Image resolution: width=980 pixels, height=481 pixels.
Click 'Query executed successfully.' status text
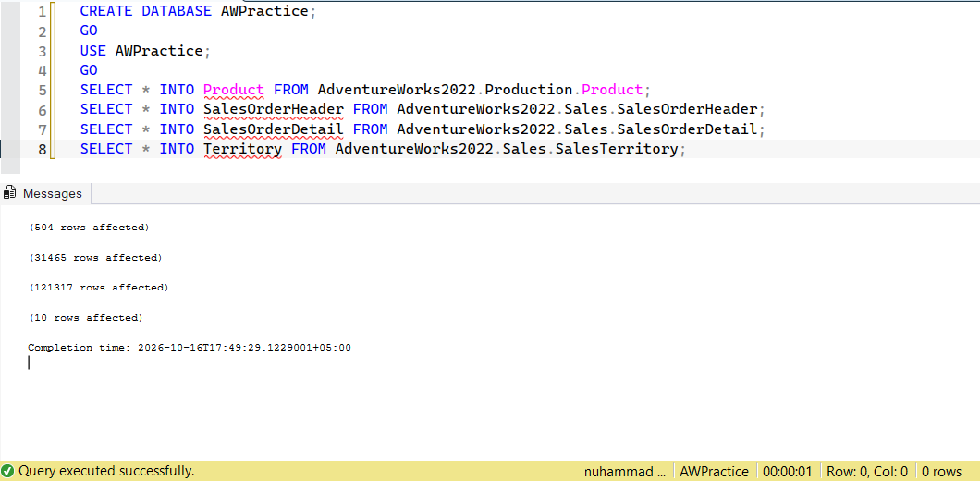tap(106, 471)
